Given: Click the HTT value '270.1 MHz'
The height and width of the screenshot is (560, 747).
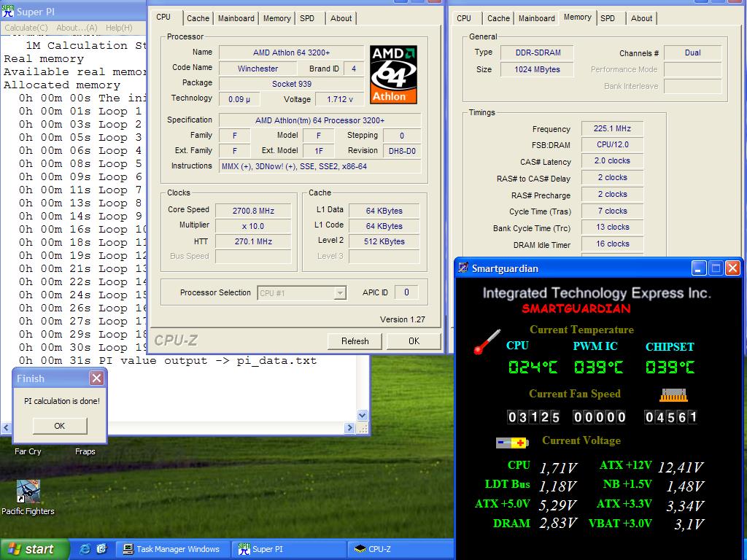Looking at the screenshot, I should [253, 241].
